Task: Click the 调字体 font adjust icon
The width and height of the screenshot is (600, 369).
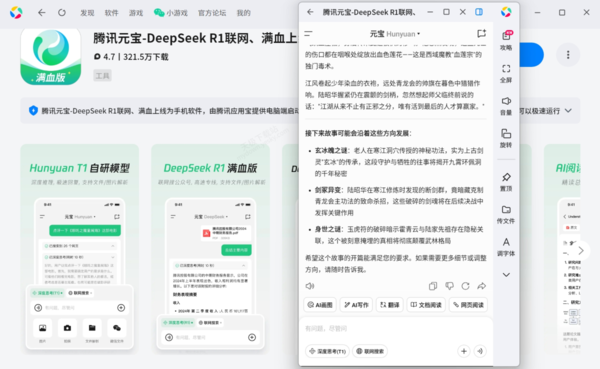Action: (506, 247)
